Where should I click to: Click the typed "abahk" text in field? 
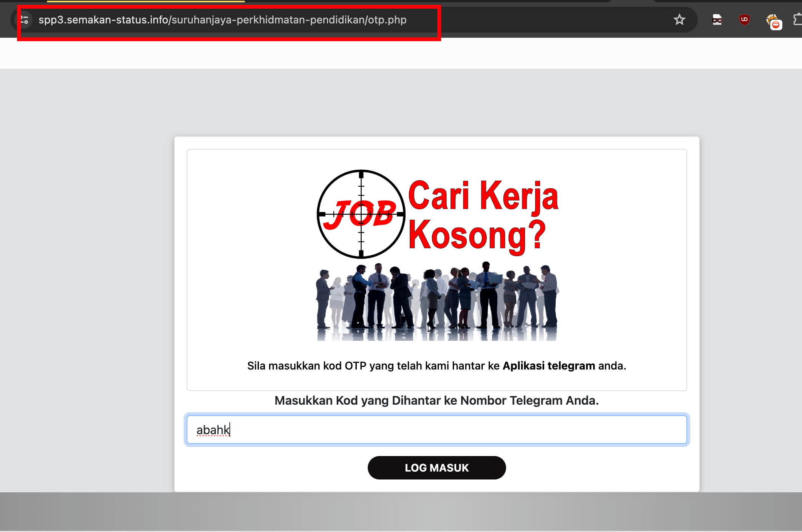[x=212, y=430]
